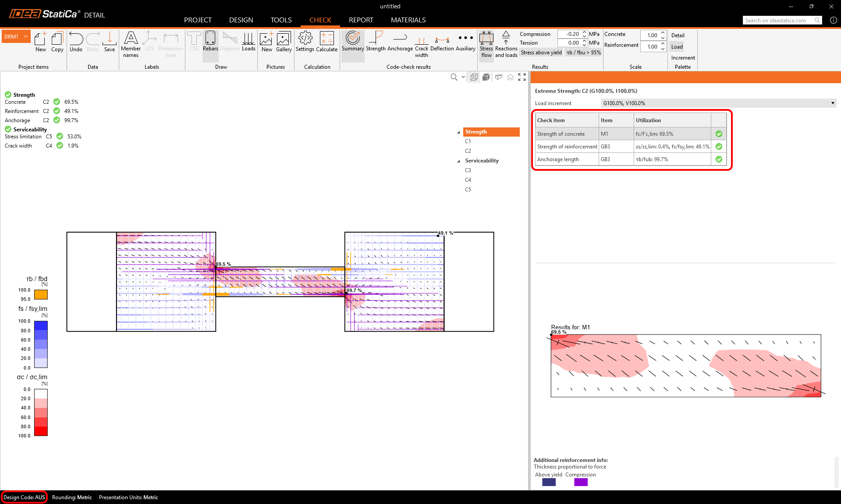
Task: Click the orange τb / fbd legend swatch
Action: point(41,295)
